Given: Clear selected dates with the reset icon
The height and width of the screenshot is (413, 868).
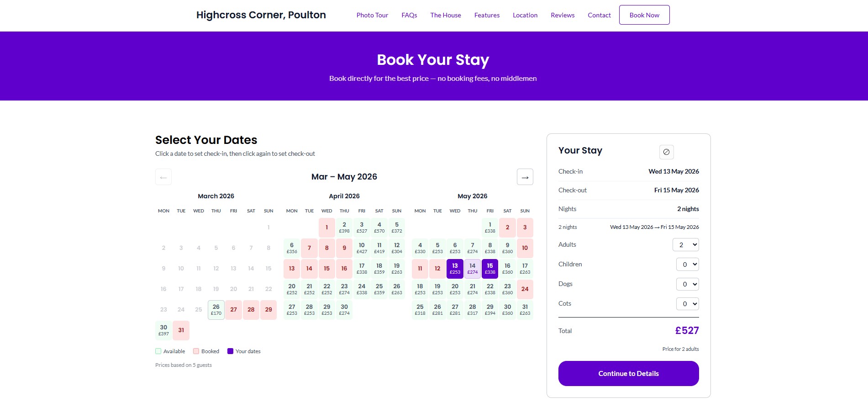Looking at the screenshot, I should [666, 152].
